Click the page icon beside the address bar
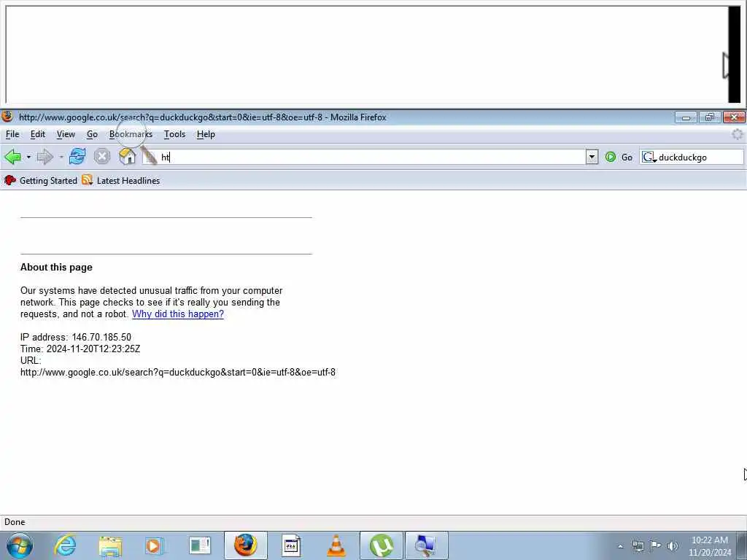Screen dimensions: 747x560 pos(150,157)
